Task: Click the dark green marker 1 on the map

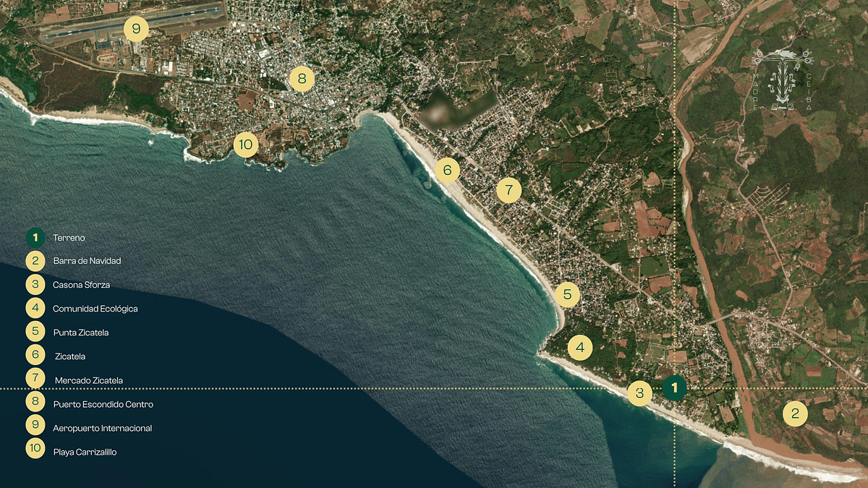Action: pos(674,388)
